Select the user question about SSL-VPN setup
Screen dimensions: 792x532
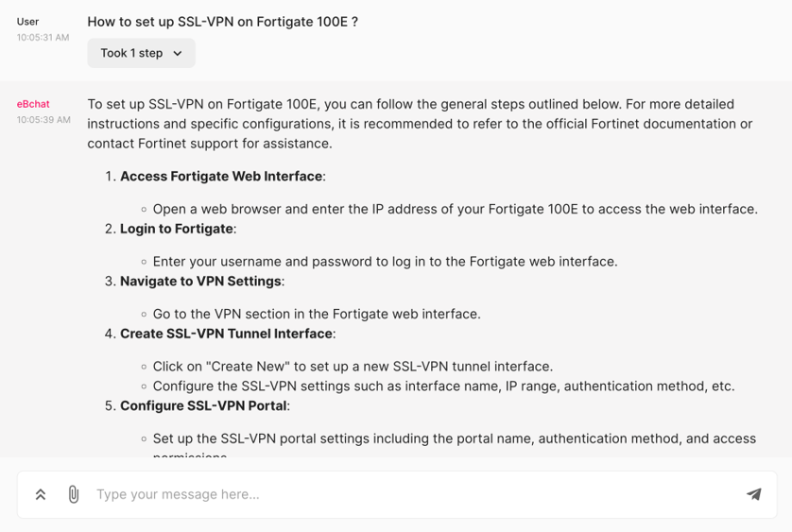[x=223, y=22]
